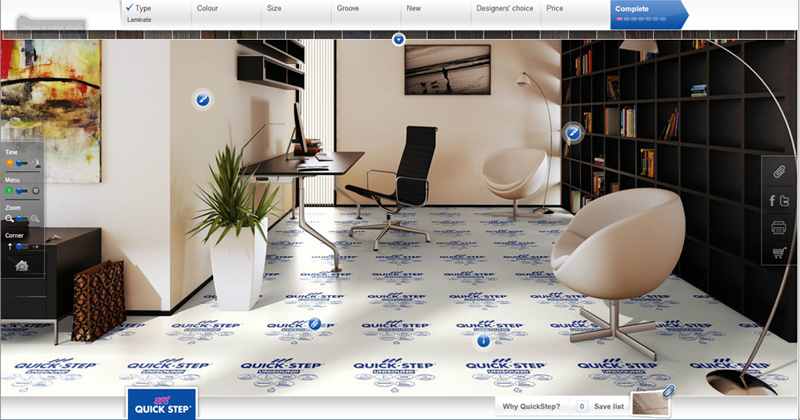
Task: Click the pencil icon near the bookshelf
Action: [x=573, y=133]
